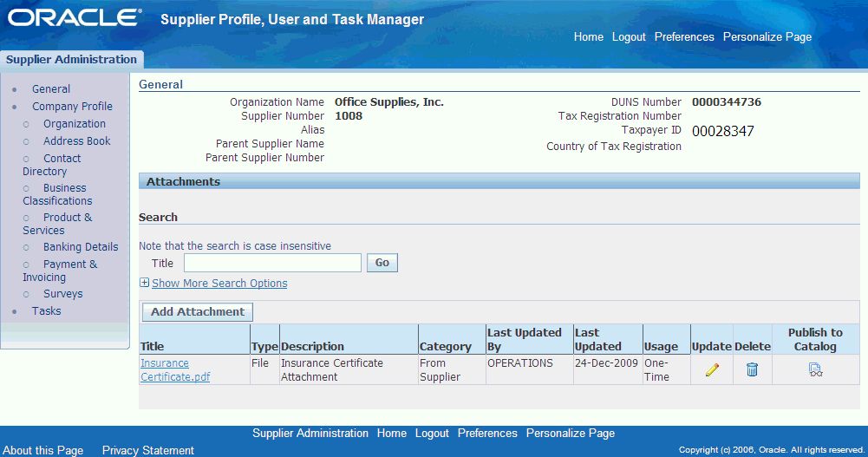This screenshot has height=457, width=868.
Task: Click the footer Personalize Page link
Action: (x=571, y=434)
